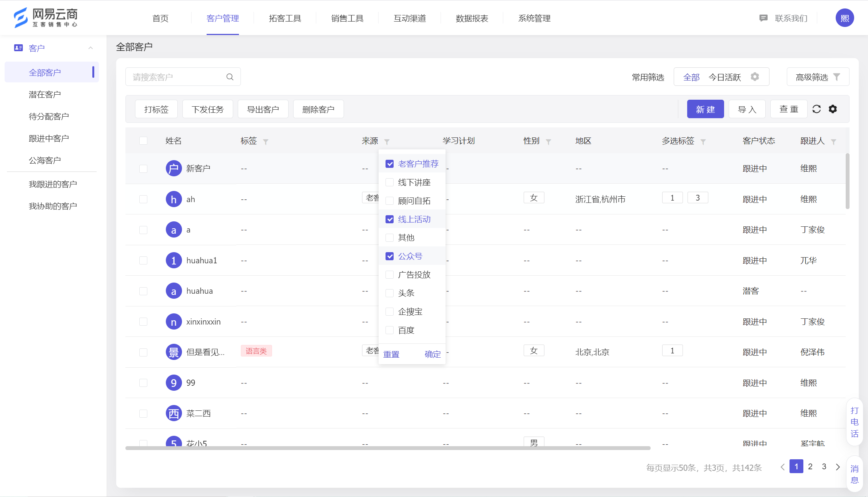Check 头条 source filter

[x=390, y=293]
